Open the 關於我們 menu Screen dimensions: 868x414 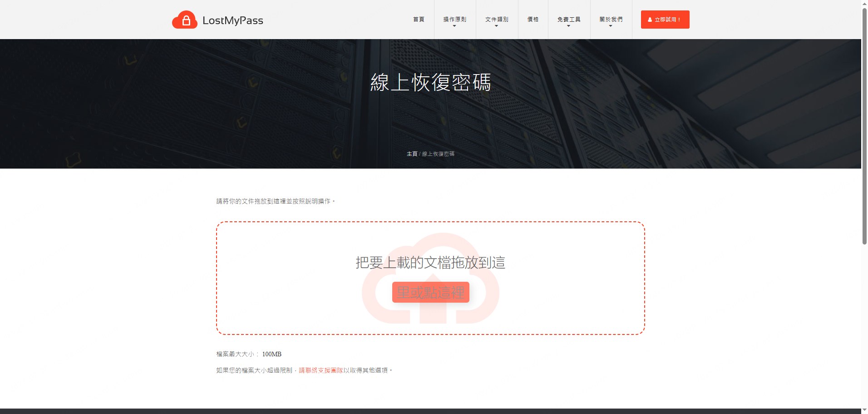click(x=611, y=20)
